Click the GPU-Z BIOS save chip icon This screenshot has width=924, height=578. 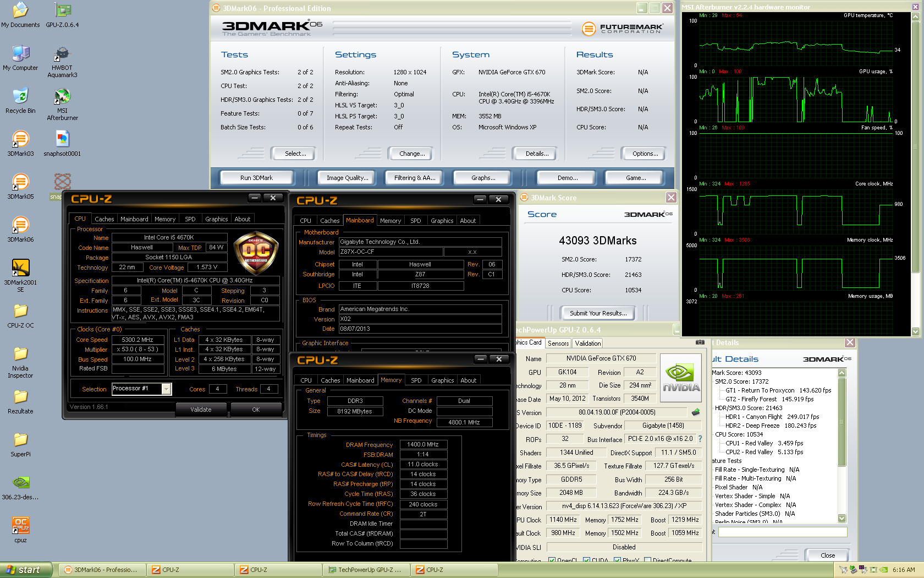click(x=696, y=412)
